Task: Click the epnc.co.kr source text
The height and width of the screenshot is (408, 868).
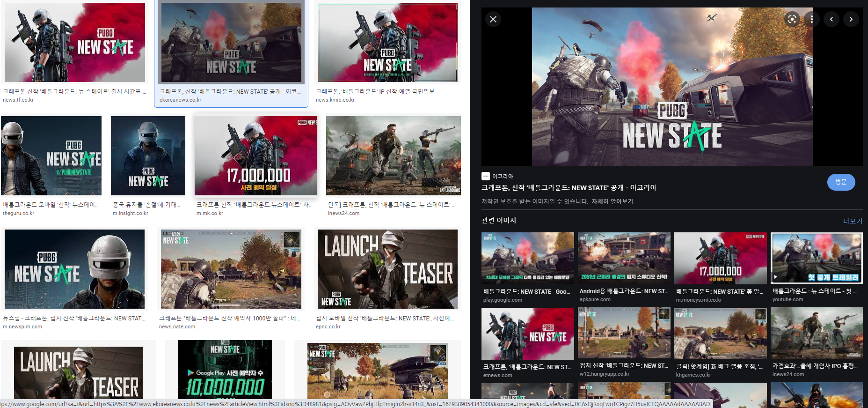Action: point(328,326)
